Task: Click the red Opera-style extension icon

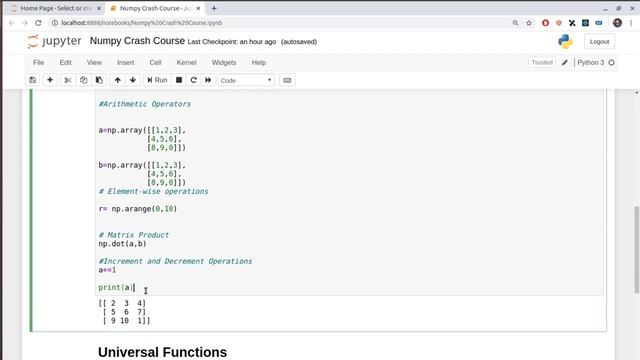Action: click(545, 23)
